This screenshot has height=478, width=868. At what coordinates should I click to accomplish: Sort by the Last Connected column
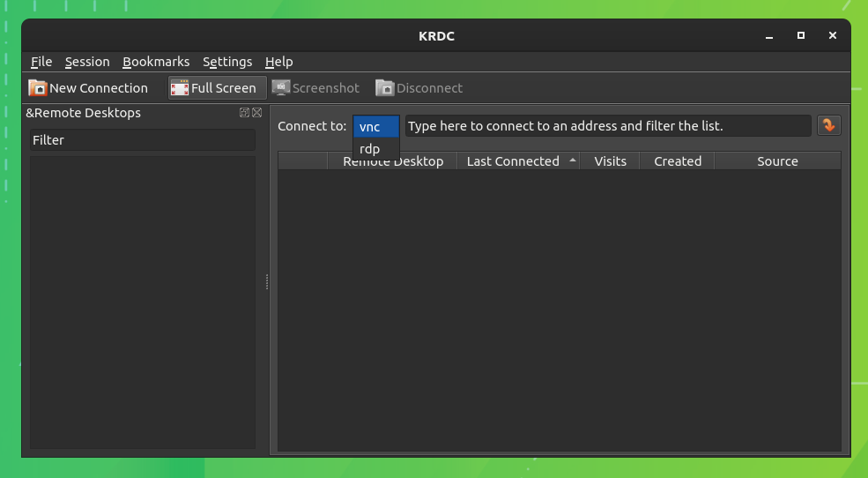click(x=513, y=161)
